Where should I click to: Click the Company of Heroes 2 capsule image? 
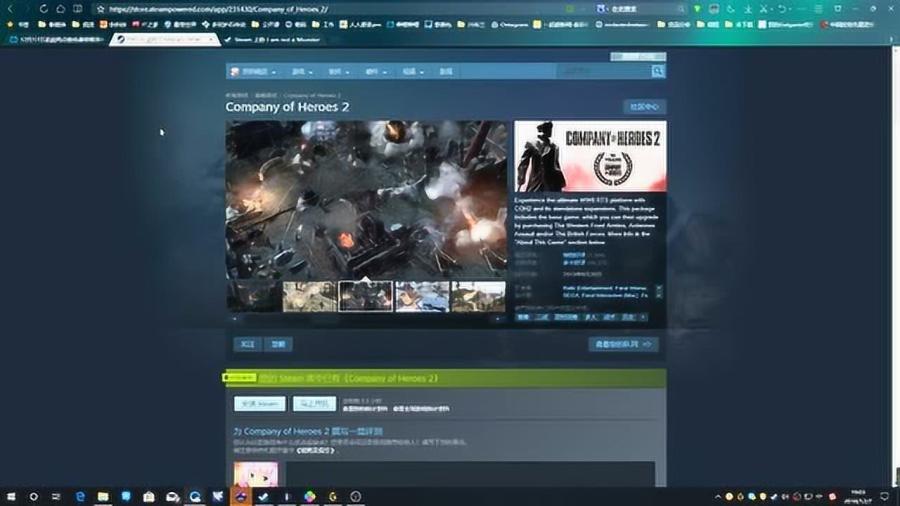(x=590, y=155)
